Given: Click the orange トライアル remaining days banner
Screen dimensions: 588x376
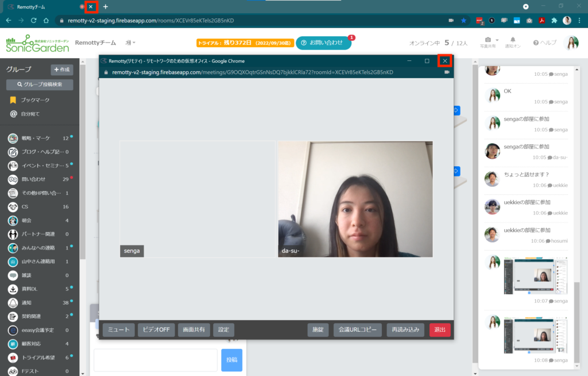Looking at the screenshot, I should click(x=245, y=43).
